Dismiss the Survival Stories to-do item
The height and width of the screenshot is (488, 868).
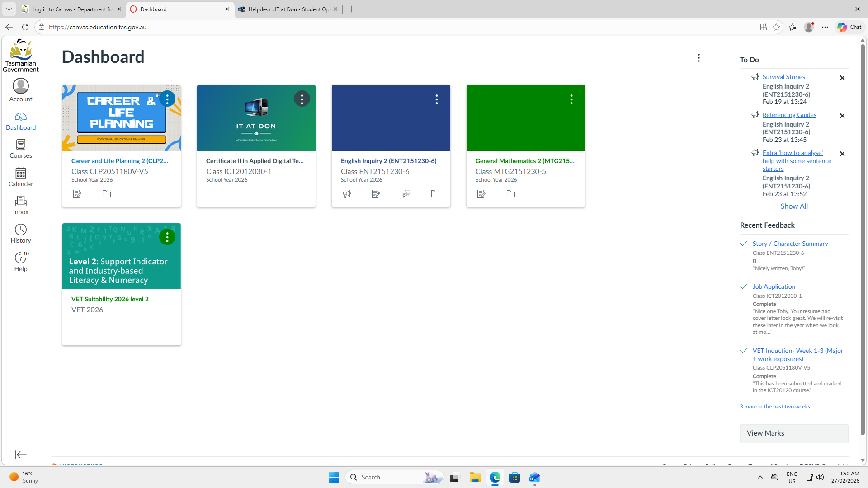[x=842, y=78]
